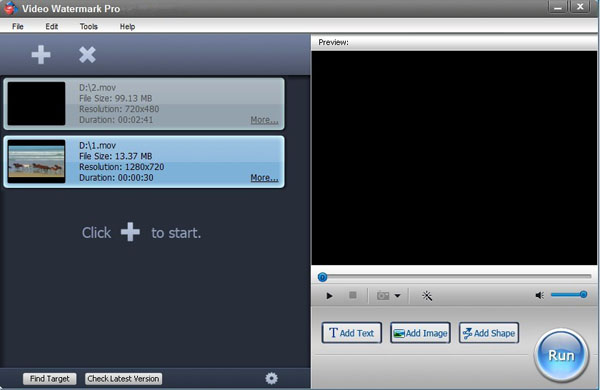Start processing with the Run button
Viewport: 600px width, 390px height.
tap(561, 355)
